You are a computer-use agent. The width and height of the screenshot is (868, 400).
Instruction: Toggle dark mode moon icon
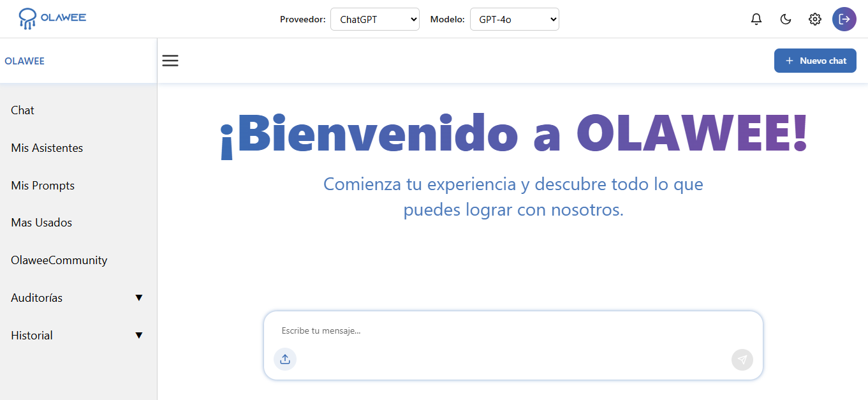786,19
